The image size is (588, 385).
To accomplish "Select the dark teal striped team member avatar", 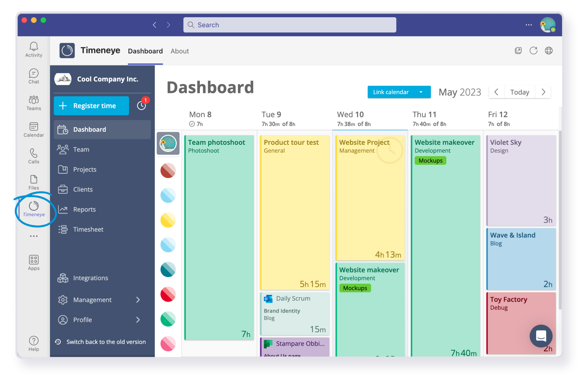I will tap(168, 270).
